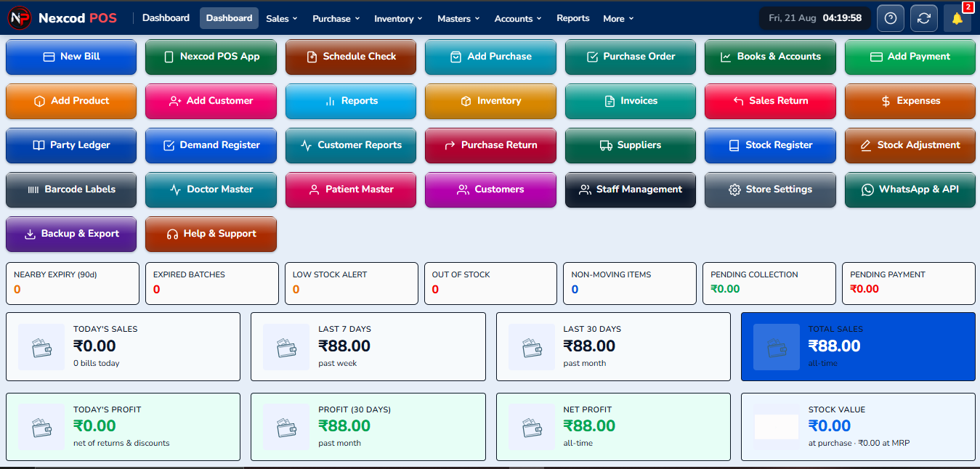
Task: Expand the Sales menu dropdown
Action: point(282,19)
